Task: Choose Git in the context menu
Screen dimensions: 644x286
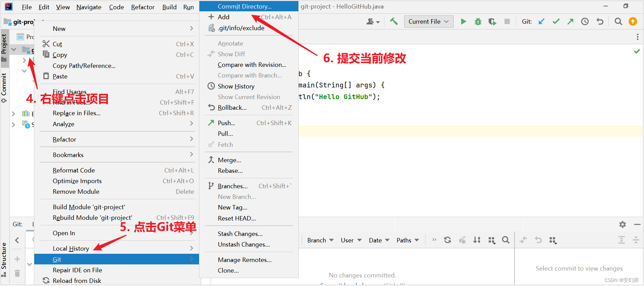Action: [x=116, y=259]
